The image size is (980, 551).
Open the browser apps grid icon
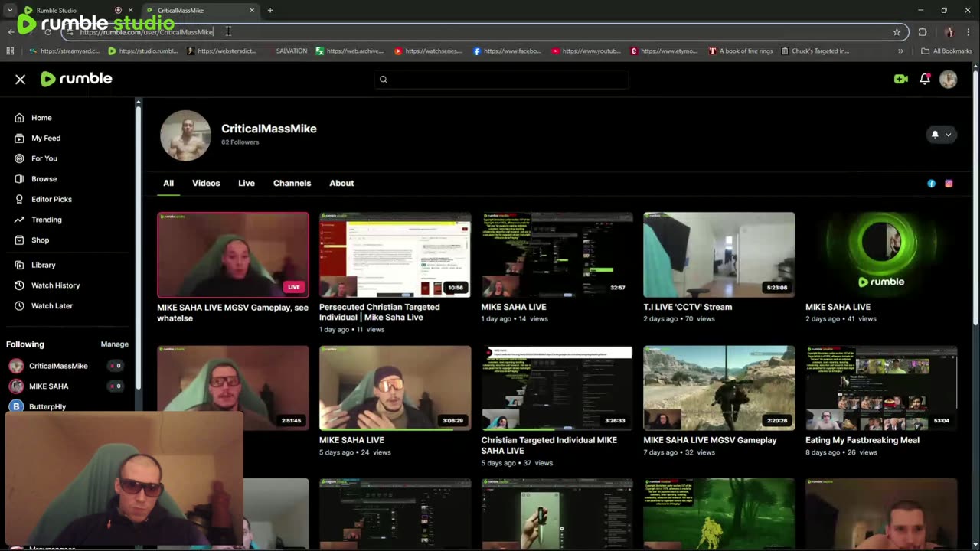click(x=10, y=51)
